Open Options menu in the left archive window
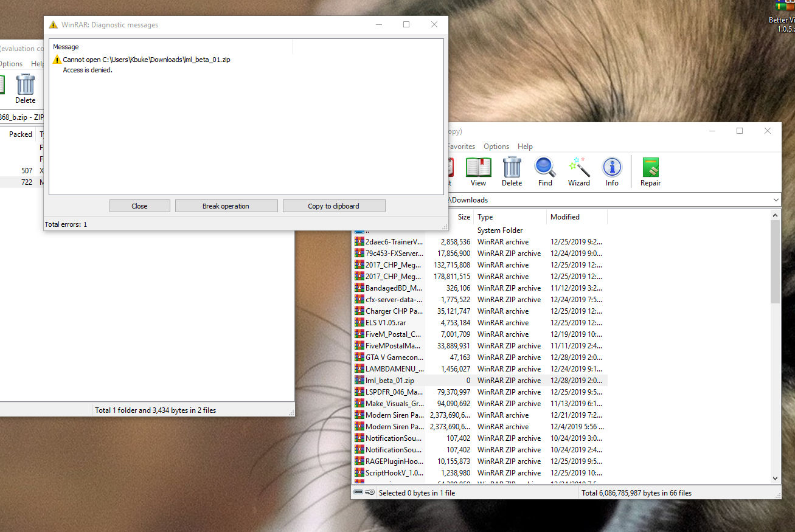The image size is (795, 532). click(10, 64)
